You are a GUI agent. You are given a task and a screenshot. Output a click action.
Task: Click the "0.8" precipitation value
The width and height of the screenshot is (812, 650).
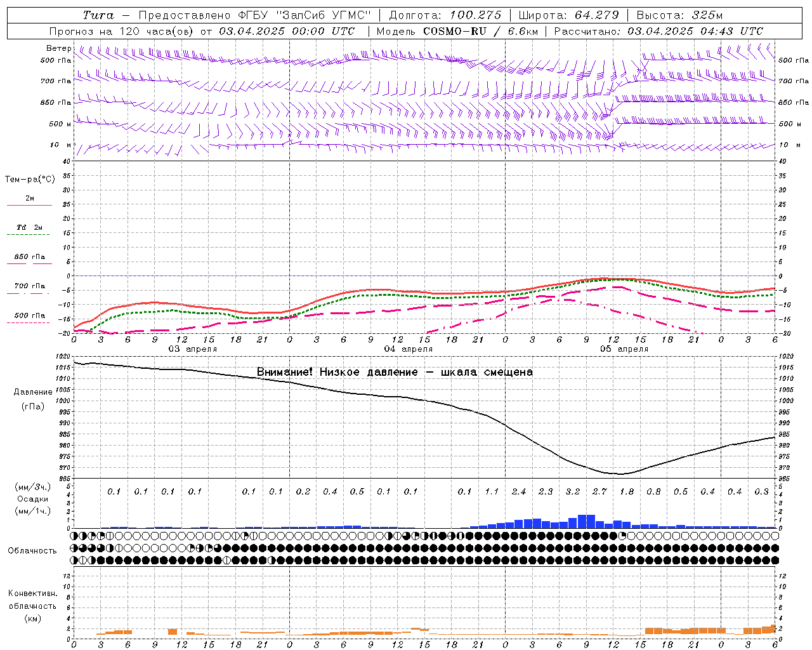pos(653,491)
